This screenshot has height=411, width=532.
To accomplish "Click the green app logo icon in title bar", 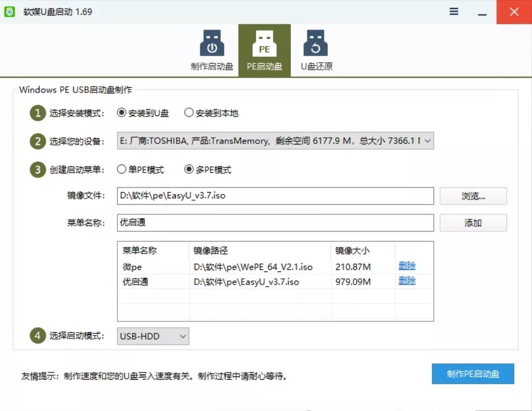I will pos(10,11).
